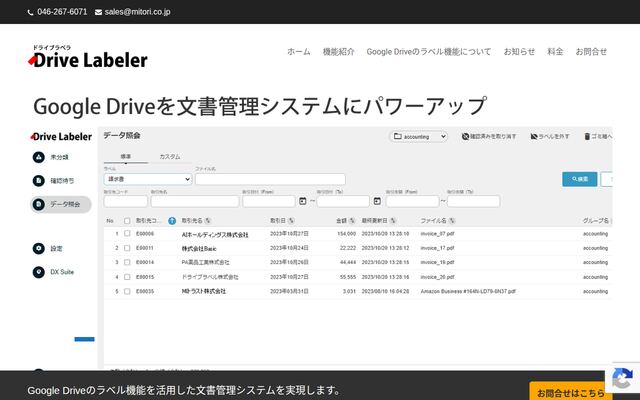This screenshot has width=640, height=400.
Task: Select file invoice_17.pdf in table
Action: pyautogui.click(x=437, y=248)
